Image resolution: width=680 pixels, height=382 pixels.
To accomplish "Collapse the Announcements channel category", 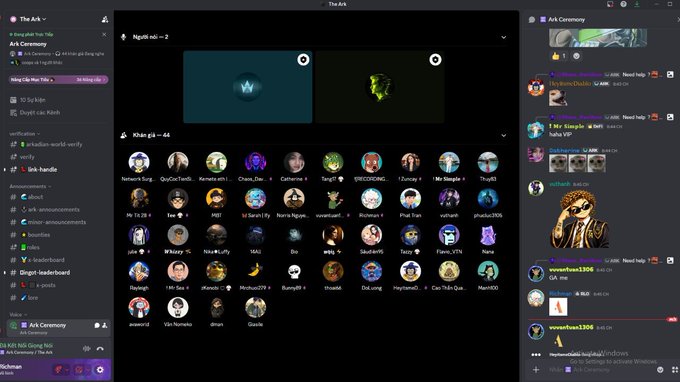I will pos(29,186).
